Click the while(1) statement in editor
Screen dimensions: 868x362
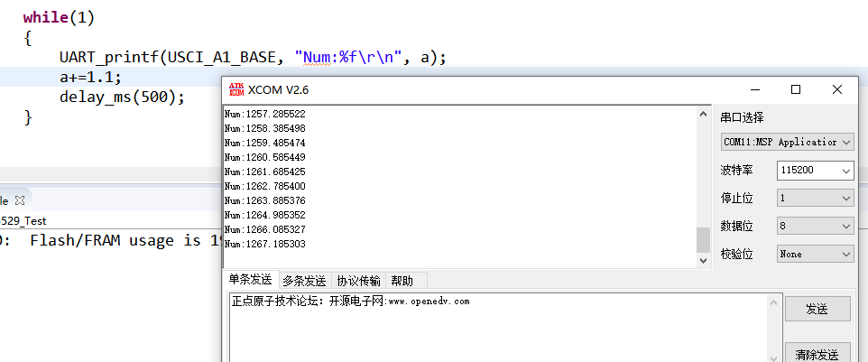[60, 18]
